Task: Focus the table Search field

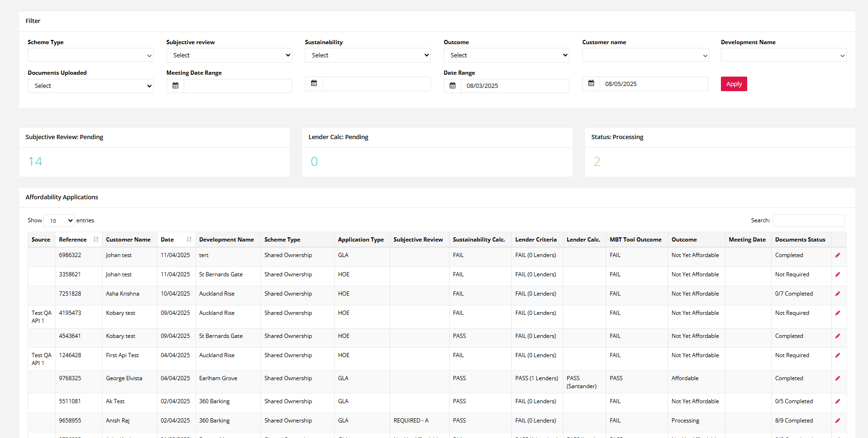Action: (808, 220)
